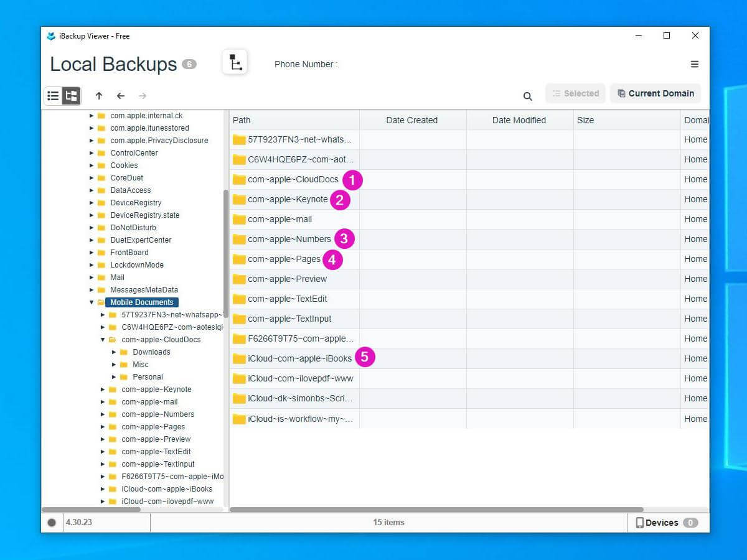
Task: Click com~apple~Keynote folder icon in list
Action: click(239, 199)
